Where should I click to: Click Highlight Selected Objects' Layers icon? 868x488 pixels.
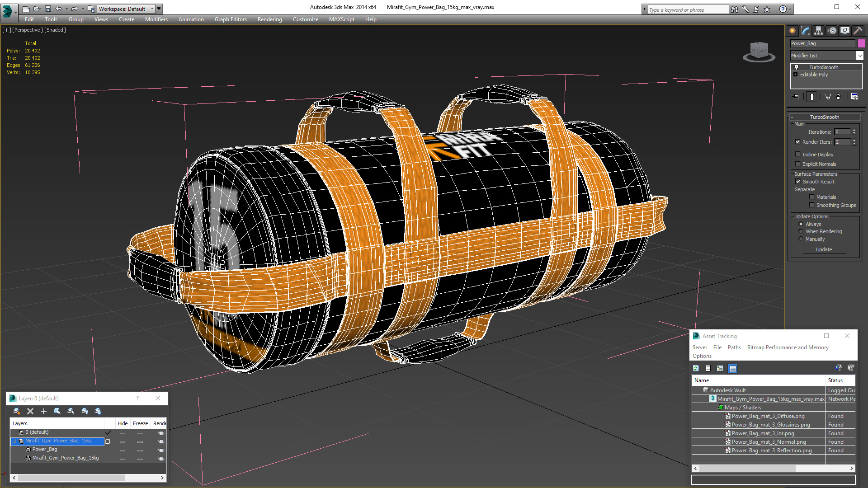71,411
